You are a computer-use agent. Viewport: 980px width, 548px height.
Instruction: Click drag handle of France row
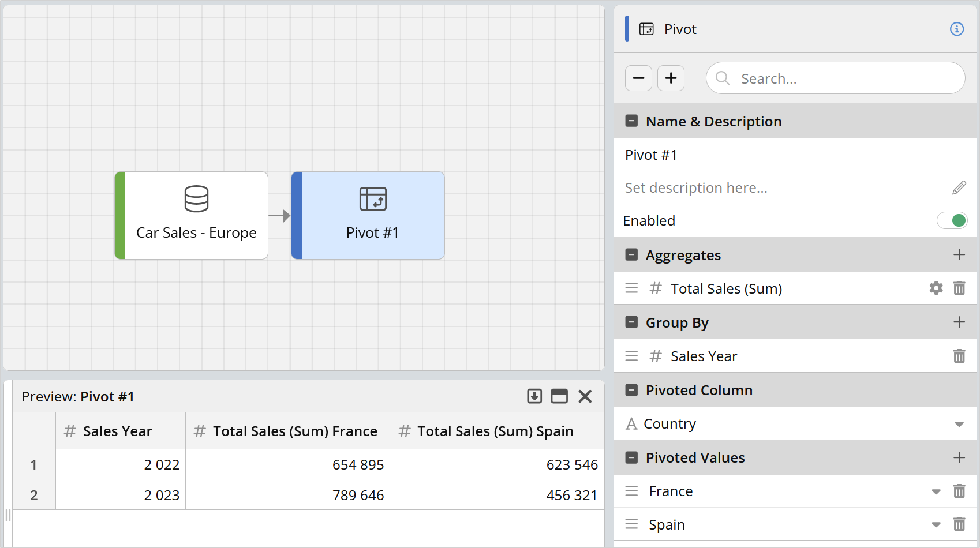tap(631, 491)
